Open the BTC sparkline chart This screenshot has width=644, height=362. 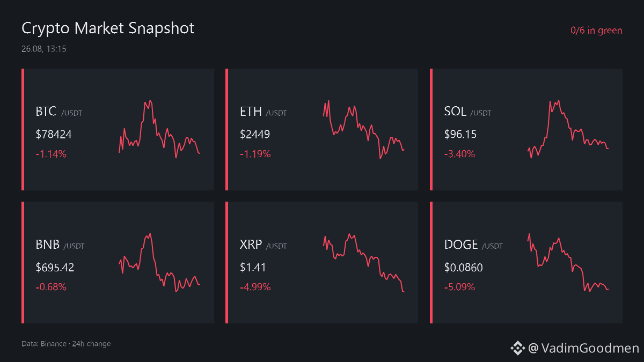[159, 129]
